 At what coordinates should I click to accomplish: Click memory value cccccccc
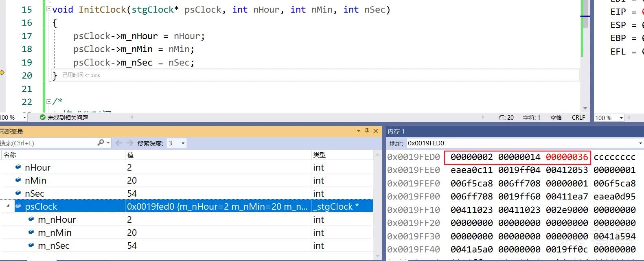point(614,157)
